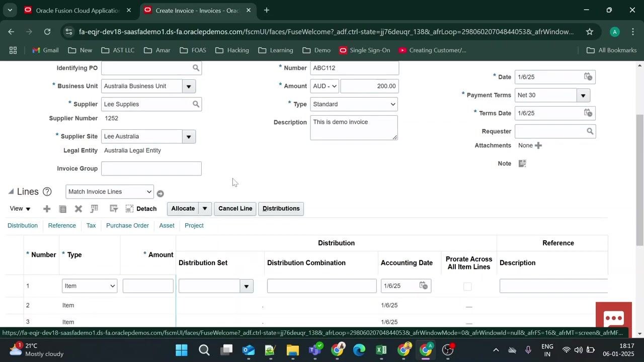This screenshot has height=362, width=644.
Task: Search for a Supplier using magnifier icon
Action: pyautogui.click(x=196, y=104)
